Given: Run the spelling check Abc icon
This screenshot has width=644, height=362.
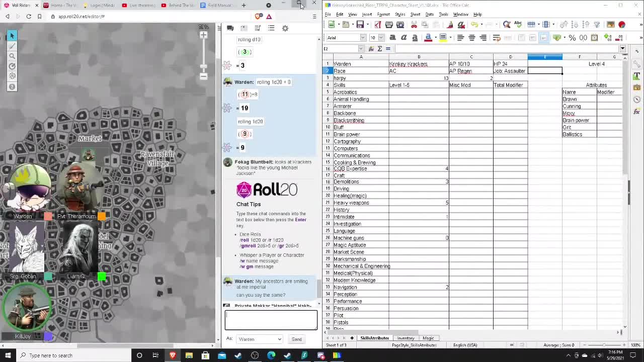Looking at the screenshot, I should coord(518,25).
